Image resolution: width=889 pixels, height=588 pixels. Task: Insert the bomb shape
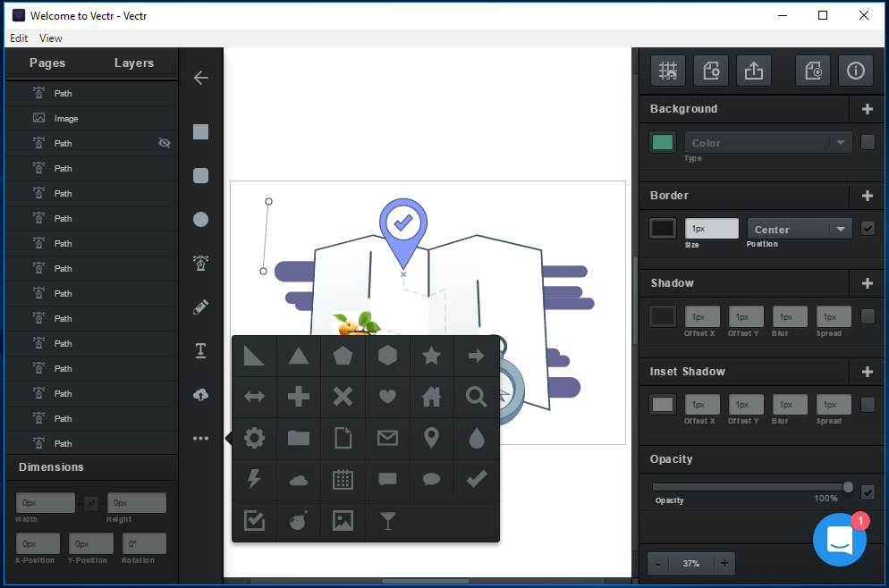click(x=298, y=521)
